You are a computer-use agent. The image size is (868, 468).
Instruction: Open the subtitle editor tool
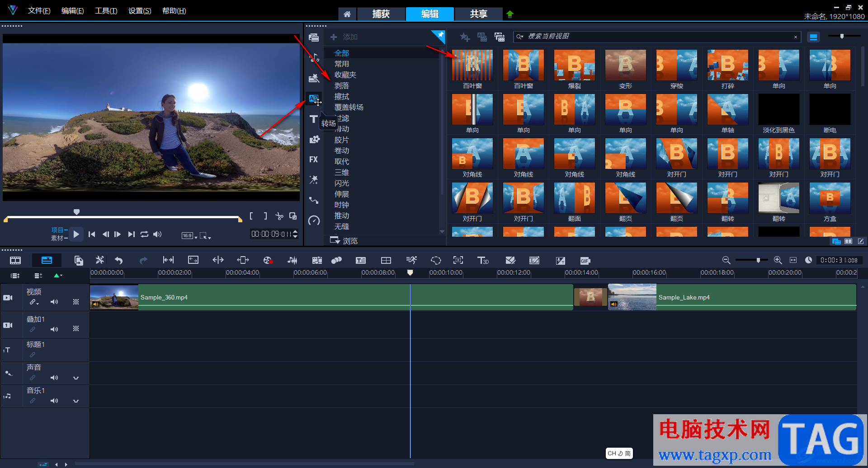tap(361, 260)
